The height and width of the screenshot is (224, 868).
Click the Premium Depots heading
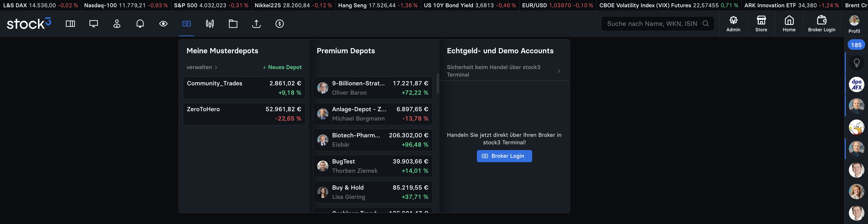click(346, 51)
